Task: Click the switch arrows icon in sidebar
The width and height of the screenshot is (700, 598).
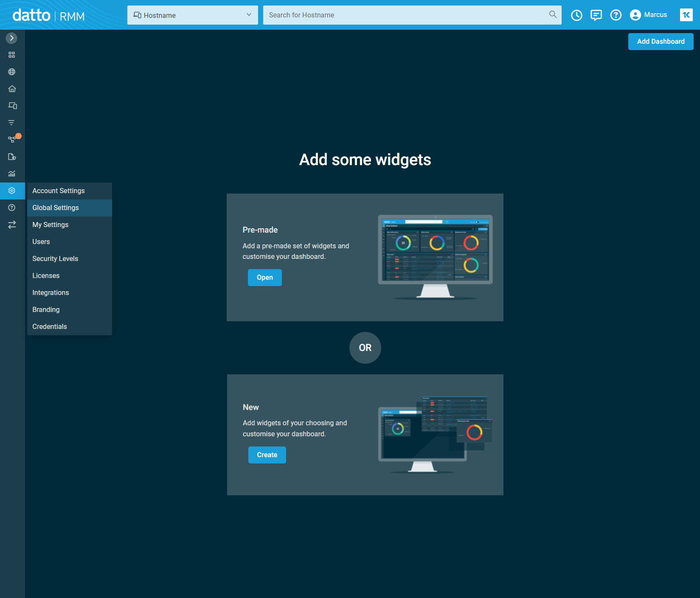Action: coord(12,225)
